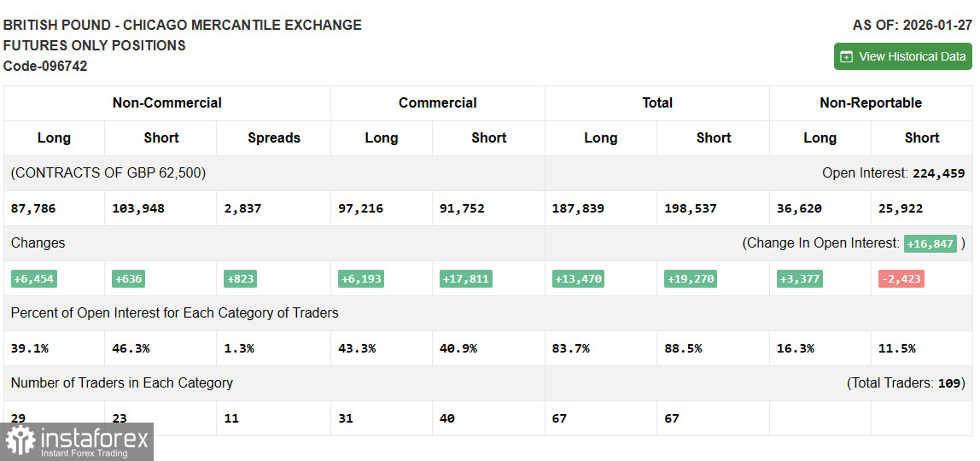The height and width of the screenshot is (461, 980).
Task: Click the +16,847 open interest change badge
Action: pyautogui.click(x=930, y=243)
